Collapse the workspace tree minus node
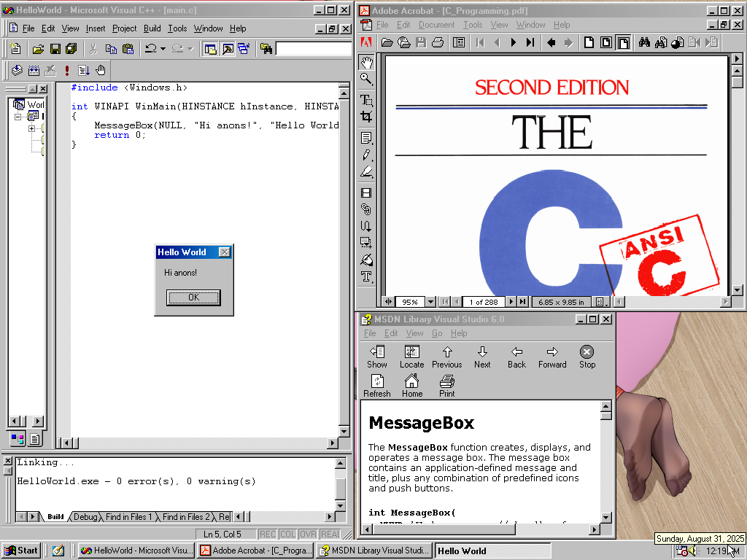The height and width of the screenshot is (560, 747). point(18,116)
